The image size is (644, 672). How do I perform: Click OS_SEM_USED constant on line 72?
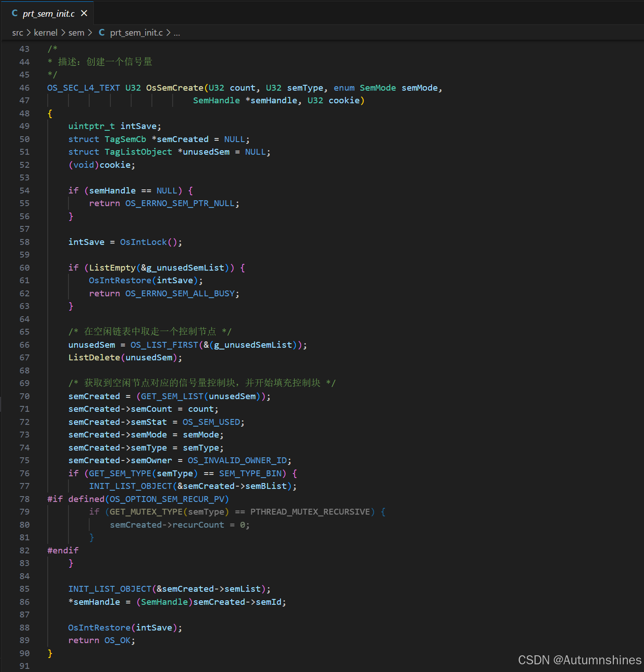(211, 422)
